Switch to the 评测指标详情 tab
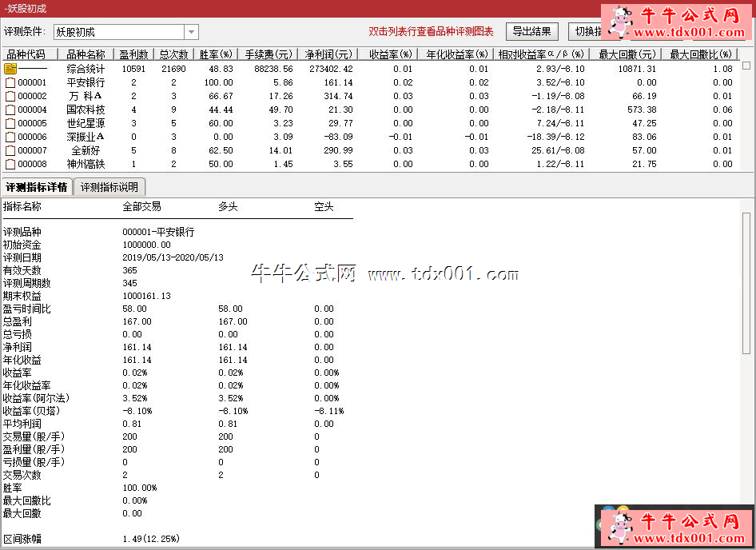This screenshot has height=550, width=756. [x=37, y=187]
